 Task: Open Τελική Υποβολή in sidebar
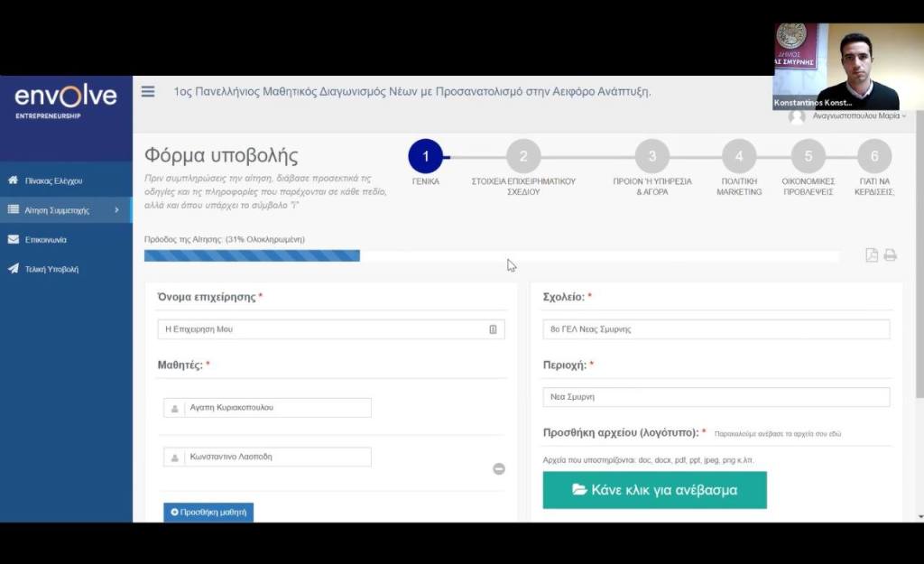[51, 269]
